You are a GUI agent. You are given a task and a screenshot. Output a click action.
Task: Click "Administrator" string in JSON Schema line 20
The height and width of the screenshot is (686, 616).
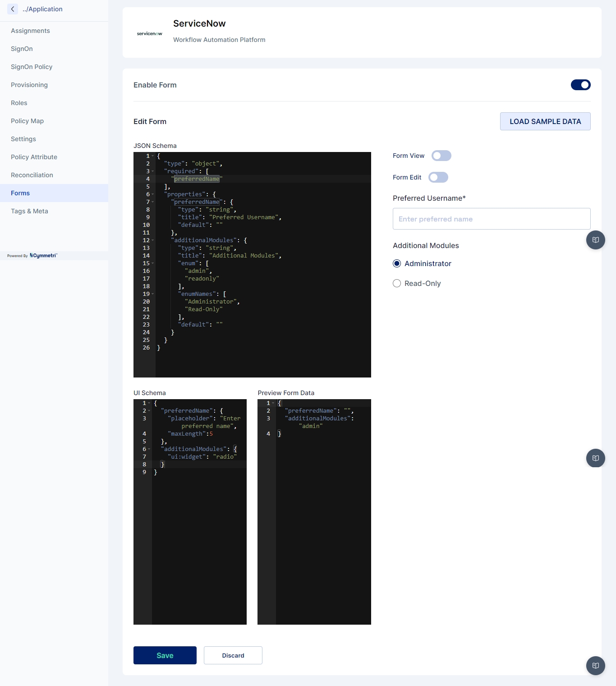(211, 302)
